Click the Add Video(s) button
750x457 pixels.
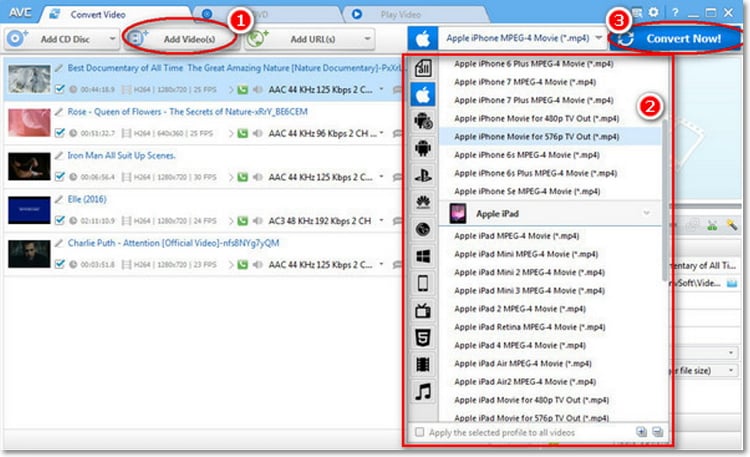[x=181, y=39]
